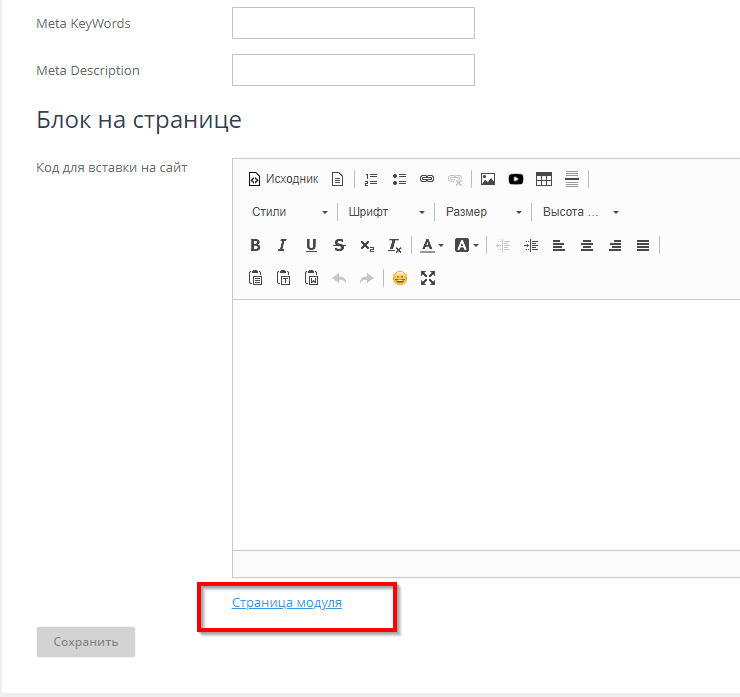Open the text color picker

tap(432, 245)
